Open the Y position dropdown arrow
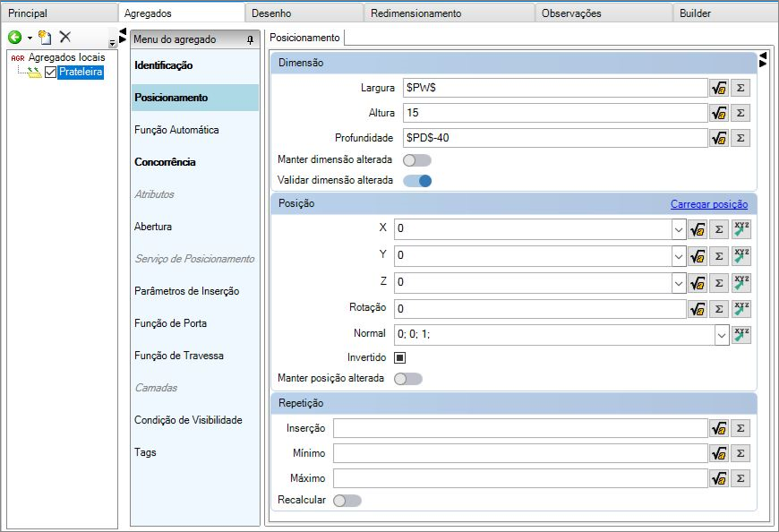 point(679,256)
